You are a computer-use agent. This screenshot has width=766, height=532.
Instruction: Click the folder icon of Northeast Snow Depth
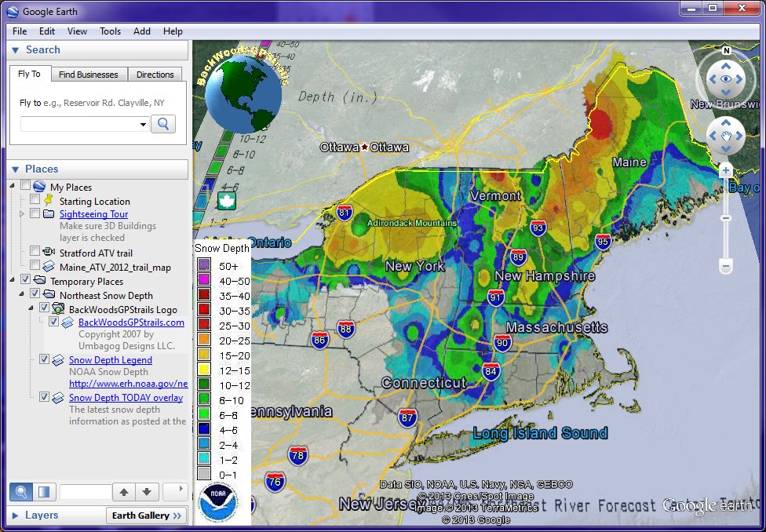coord(49,294)
